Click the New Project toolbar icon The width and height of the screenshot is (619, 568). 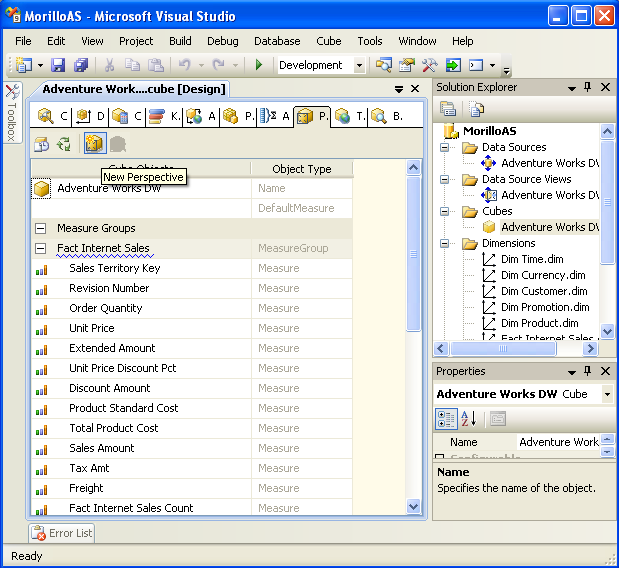pyautogui.click(x=23, y=65)
